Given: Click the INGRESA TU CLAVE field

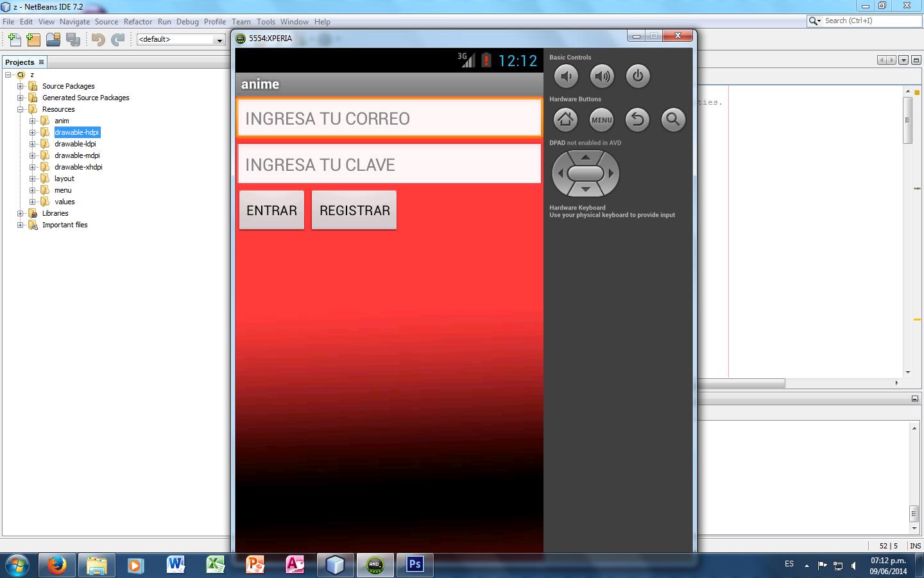Looking at the screenshot, I should click(x=389, y=164).
